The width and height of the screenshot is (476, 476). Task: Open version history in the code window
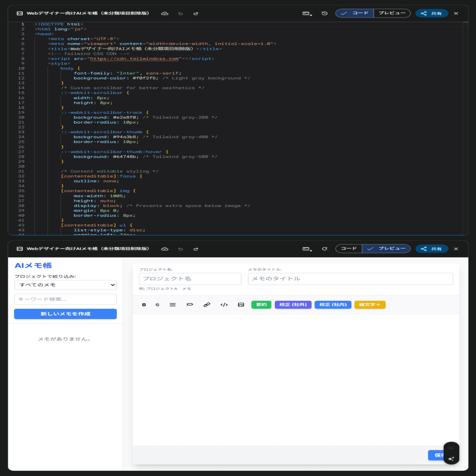[x=325, y=13]
